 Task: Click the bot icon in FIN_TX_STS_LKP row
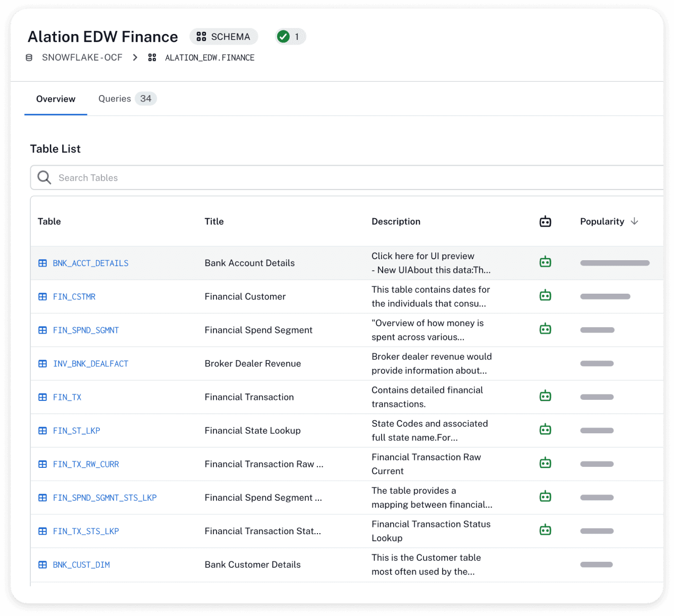[545, 530]
